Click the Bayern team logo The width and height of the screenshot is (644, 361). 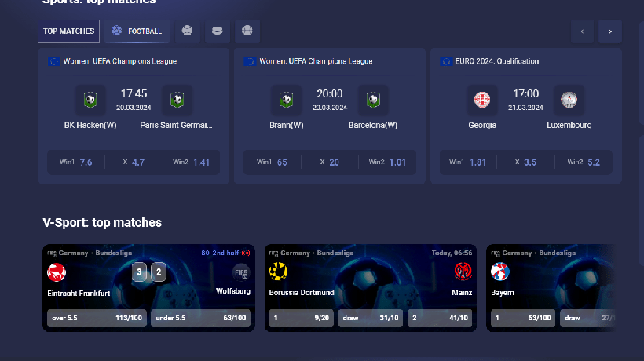(x=499, y=272)
